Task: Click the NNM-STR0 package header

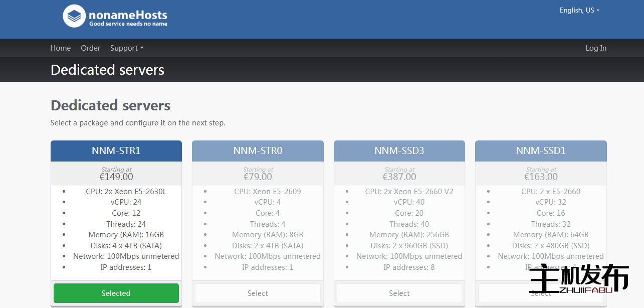Action: click(258, 150)
